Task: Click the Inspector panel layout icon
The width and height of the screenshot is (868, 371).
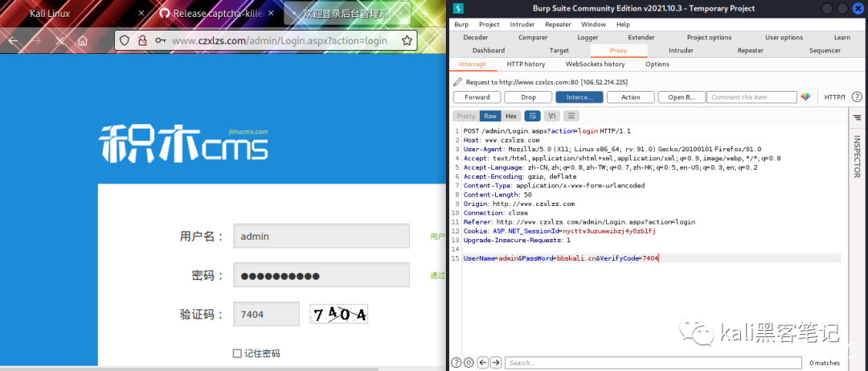Action: tap(857, 117)
